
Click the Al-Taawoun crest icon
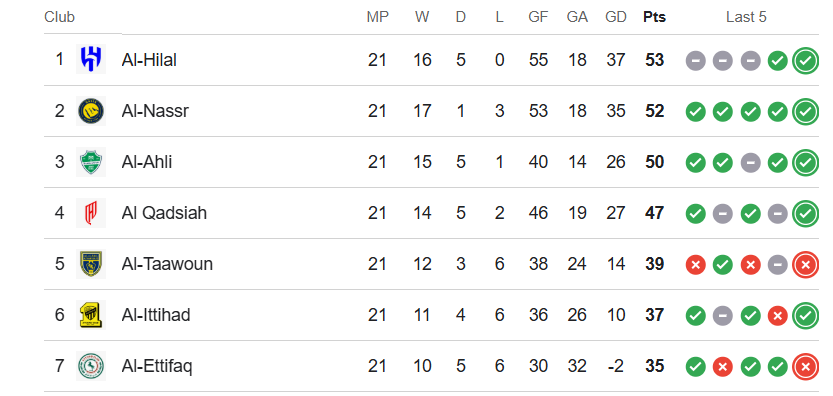(x=91, y=264)
